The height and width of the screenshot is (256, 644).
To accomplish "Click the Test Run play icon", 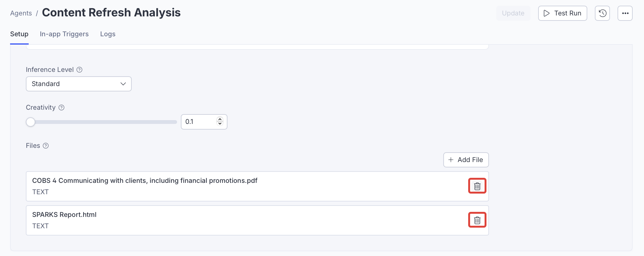I will click(547, 13).
